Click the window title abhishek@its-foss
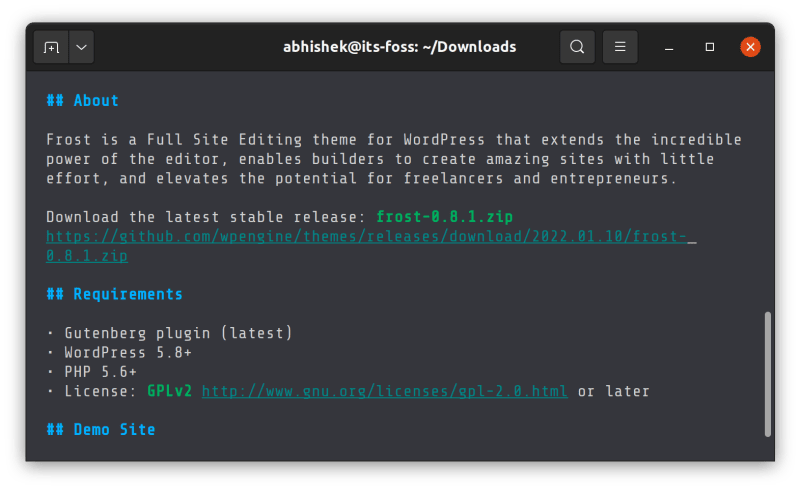This screenshot has width=800, height=490. coord(399,47)
